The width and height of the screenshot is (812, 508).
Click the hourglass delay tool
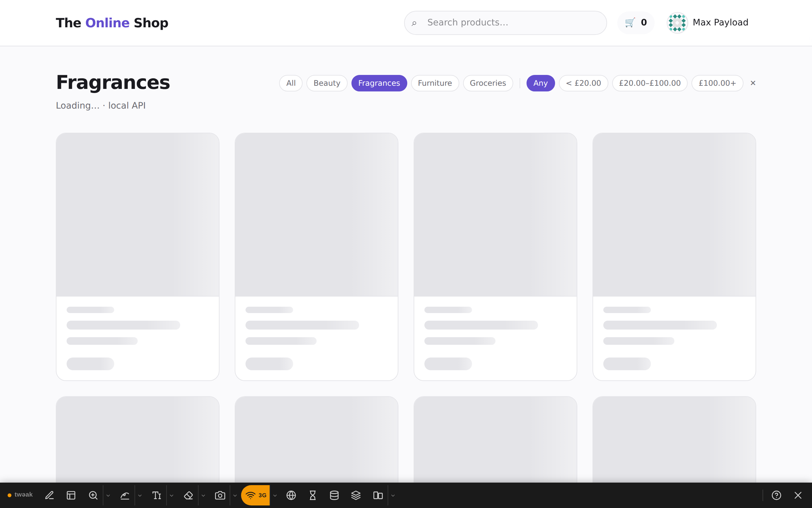tap(313, 495)
